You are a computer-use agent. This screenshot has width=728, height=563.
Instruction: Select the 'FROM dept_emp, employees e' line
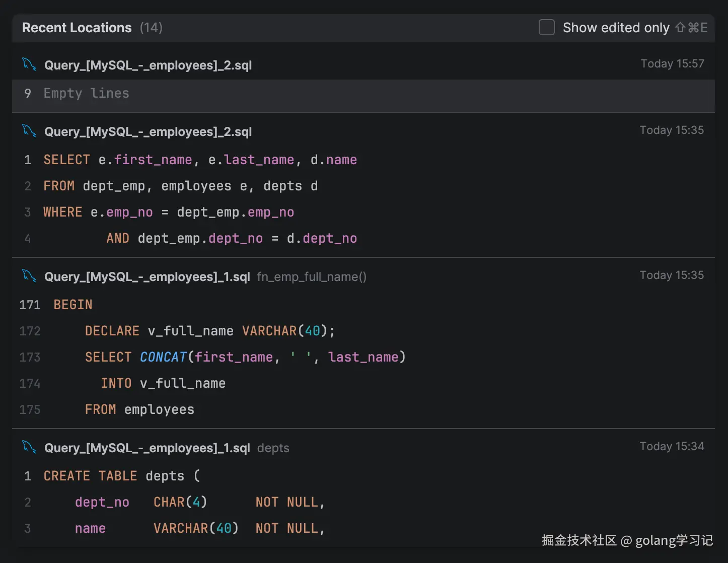180,186
